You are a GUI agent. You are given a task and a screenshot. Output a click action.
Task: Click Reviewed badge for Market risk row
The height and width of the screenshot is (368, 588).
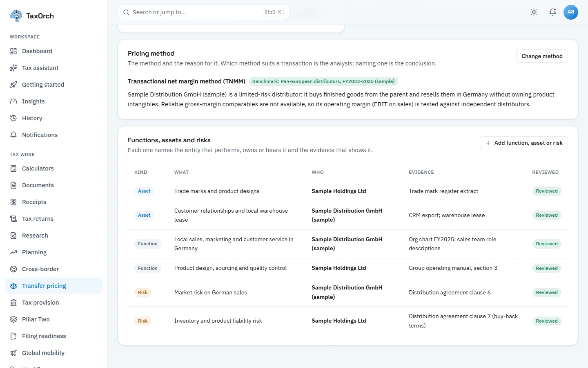click(x=547, y=292)
